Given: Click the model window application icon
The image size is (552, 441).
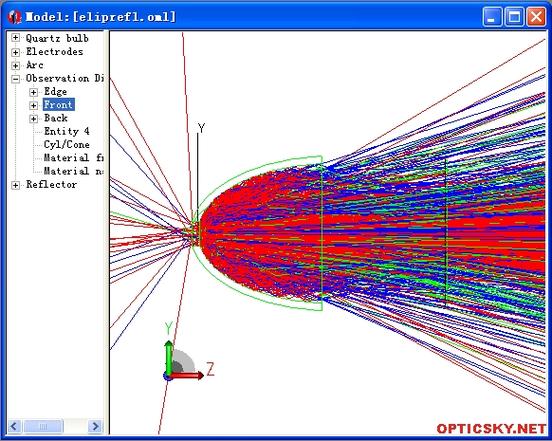Looking at the screenshot, I should click(x=15, y=17).
